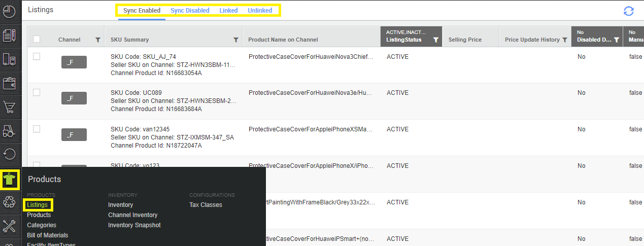644x246 pixels.
Task: Open Inventory menu entry
Action: pyautogui.click(x=121, y=205)
